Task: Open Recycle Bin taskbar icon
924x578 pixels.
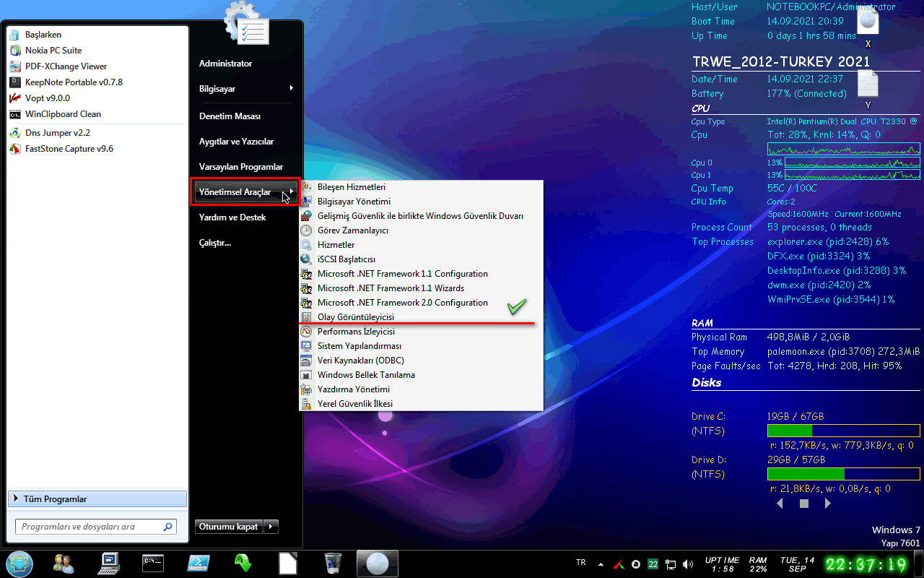Action: pos(333,563)
